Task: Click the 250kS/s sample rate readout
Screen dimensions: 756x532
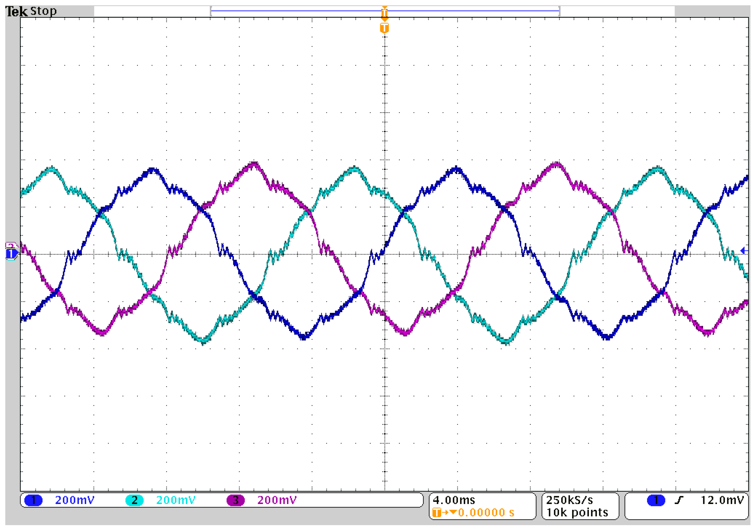Action: tap(569, 500)
